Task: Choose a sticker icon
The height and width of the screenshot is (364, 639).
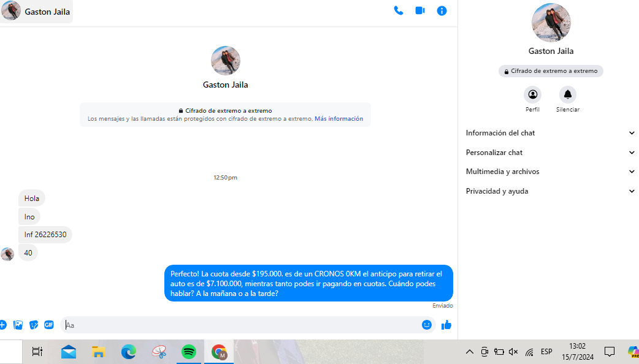Action: coord(34,325)
